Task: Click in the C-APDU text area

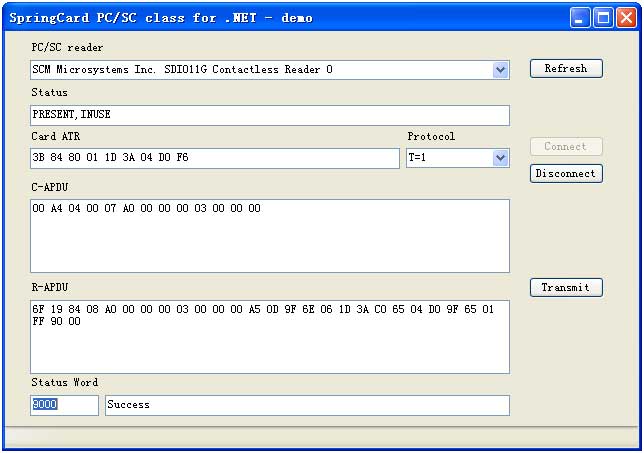Action: [x=270, y=236]
